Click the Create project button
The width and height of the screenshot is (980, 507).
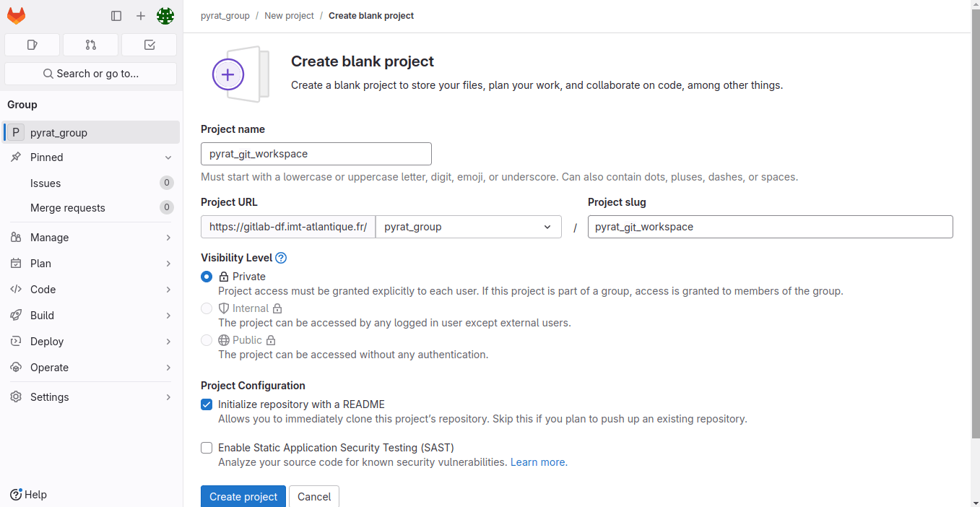pyautogui.click(x=243, y=496)
